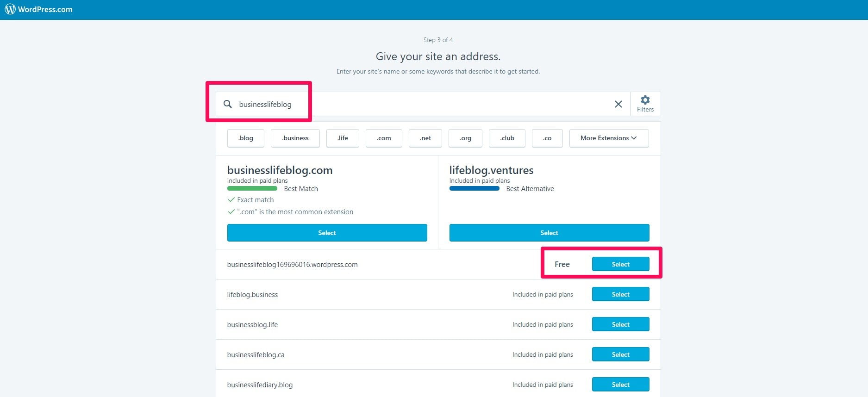The image size is (868, 397).
Task: Click lifeblog.ventures heading text
Action: pos(491,170)
